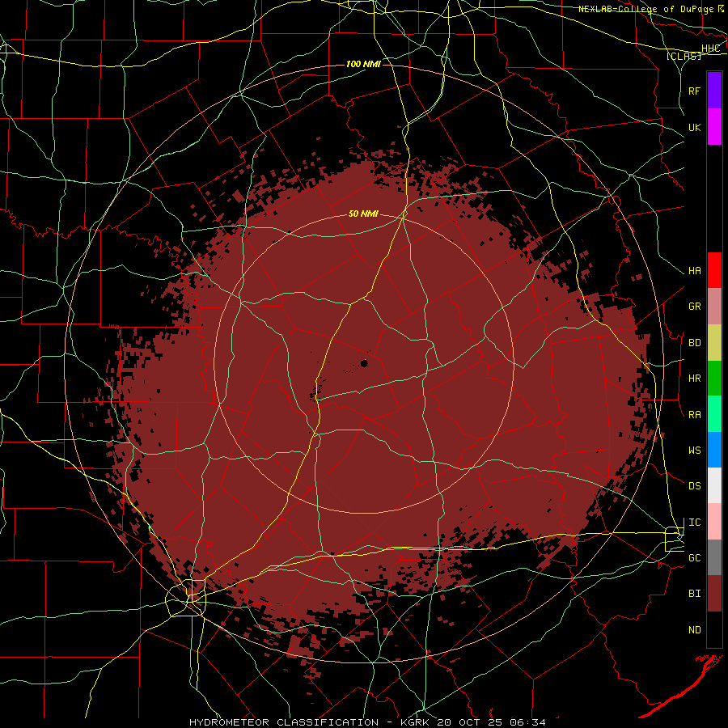The width and height of the screenshot is (728, 728).
Task: Click the ND black legend swatch
Action: [714, 629]
